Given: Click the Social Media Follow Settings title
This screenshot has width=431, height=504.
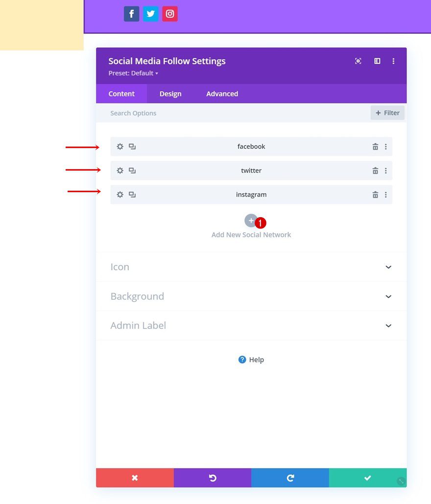Looking at the screenshot, I should [x=167, y=61].
